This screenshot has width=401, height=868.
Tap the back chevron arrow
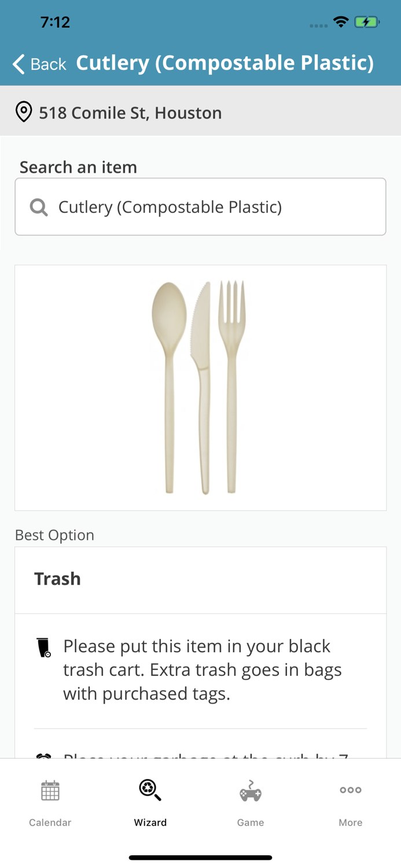(x=17, y=64)
